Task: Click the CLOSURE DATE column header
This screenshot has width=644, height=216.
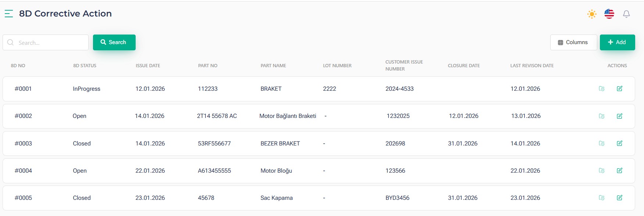Action: coord(464,66)
